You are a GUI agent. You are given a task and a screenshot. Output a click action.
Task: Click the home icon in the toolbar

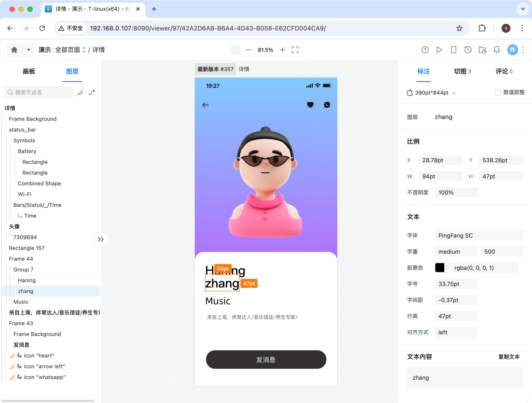click(x=14, y=50)
